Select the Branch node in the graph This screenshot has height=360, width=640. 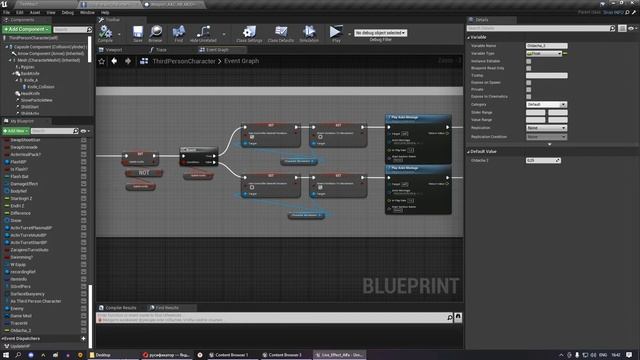tap(198, 157)
